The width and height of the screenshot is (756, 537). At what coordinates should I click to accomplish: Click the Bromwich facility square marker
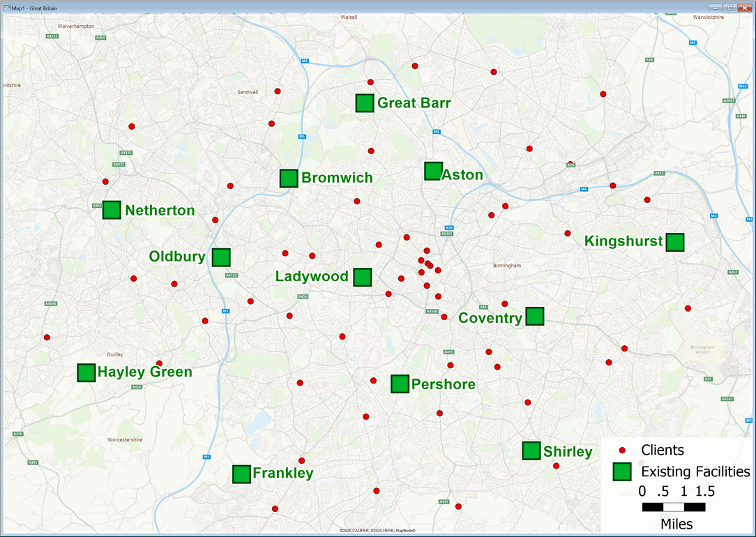[x=289, y=179]
